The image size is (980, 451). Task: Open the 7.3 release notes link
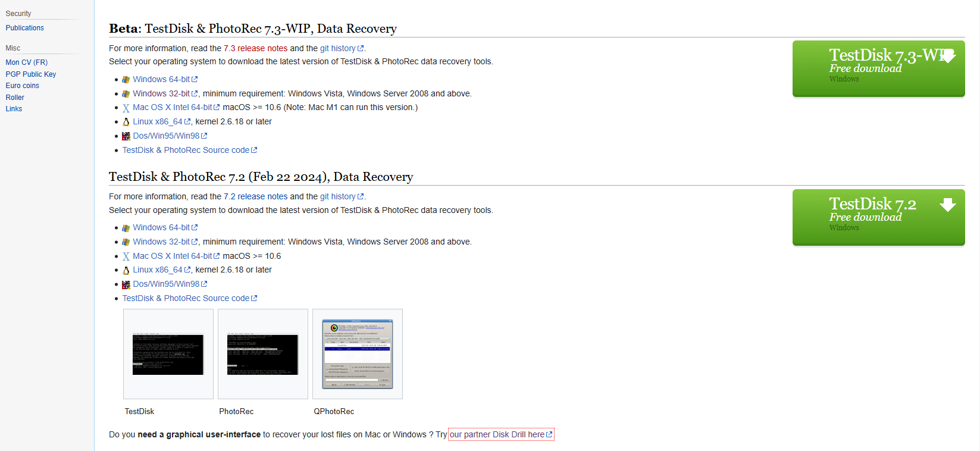coord(255,48)
